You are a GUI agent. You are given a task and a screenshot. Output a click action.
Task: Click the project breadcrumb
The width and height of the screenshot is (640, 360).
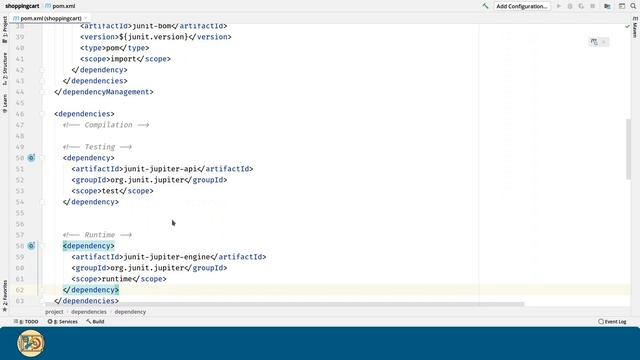click(54, 312)
